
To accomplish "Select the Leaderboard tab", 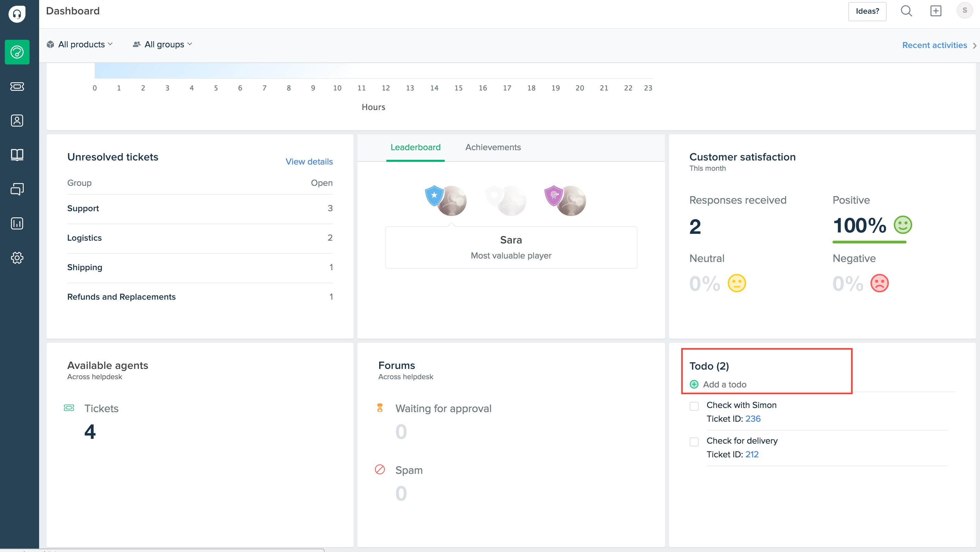I will point(415,147).
